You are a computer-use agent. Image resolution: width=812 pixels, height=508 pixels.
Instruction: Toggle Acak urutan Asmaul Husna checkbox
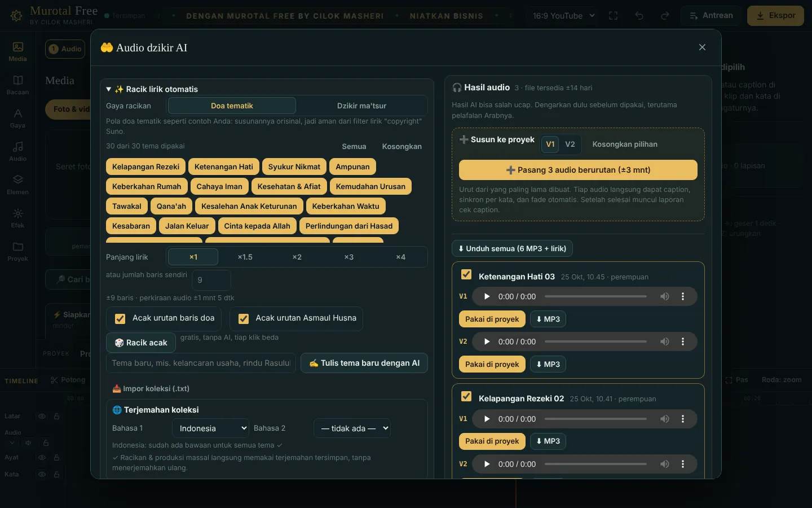click(244, 319)
